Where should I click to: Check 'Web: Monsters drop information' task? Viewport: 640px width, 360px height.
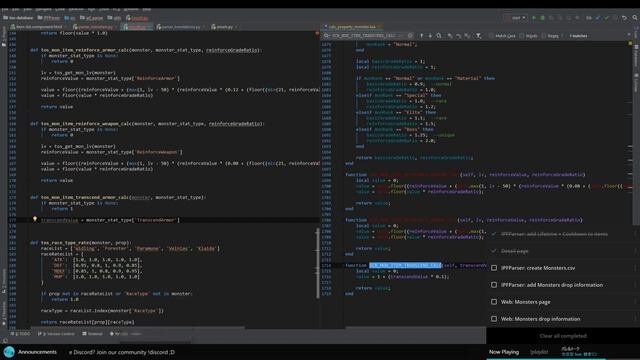click(494, 319)
